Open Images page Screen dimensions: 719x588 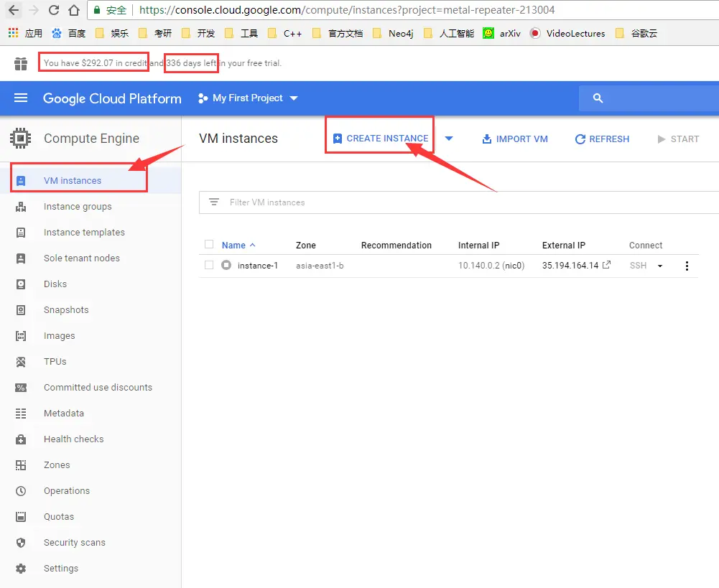coord(59,336)
